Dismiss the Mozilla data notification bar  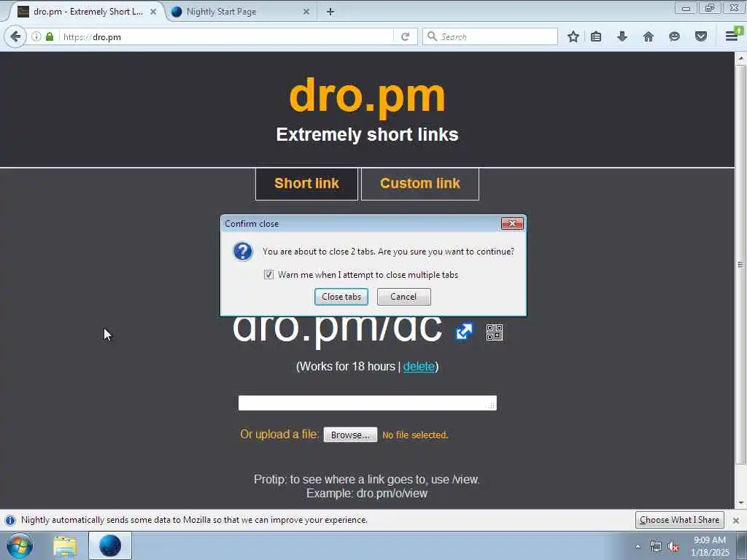coord(736,520)
